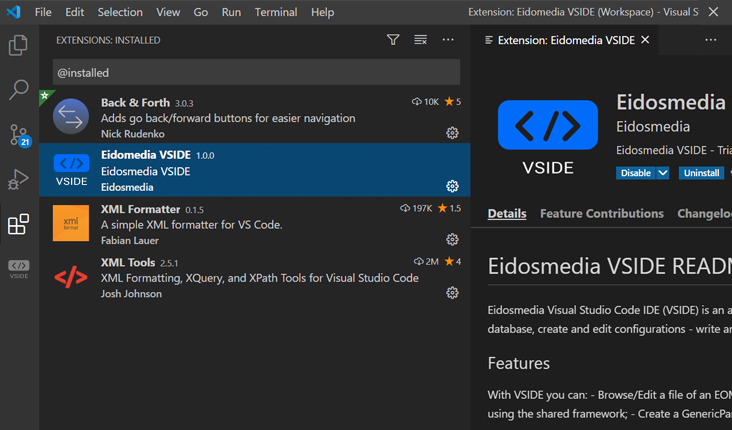Manage XML Formatter extension via gear
The image size is (732, 430).
point(452,240)
